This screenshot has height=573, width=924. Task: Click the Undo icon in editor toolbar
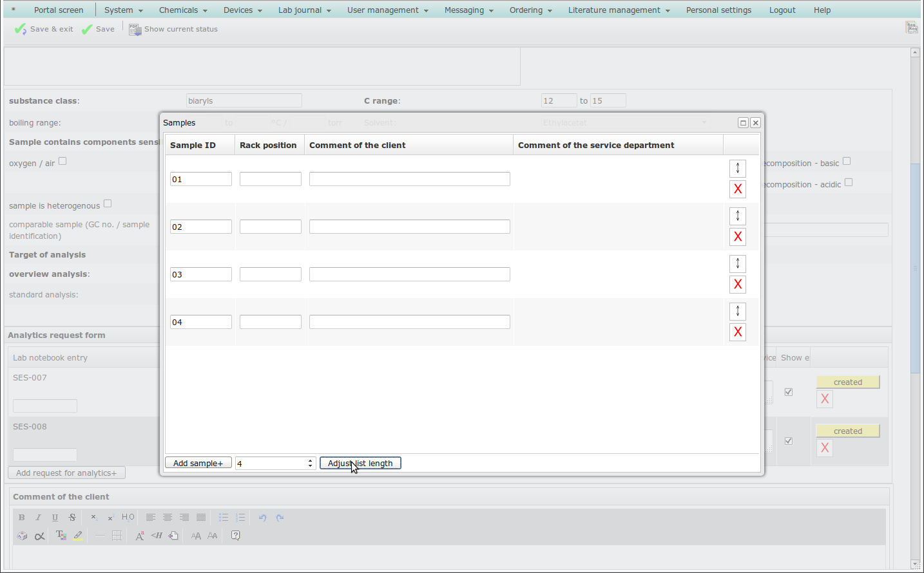coord(262,518)
